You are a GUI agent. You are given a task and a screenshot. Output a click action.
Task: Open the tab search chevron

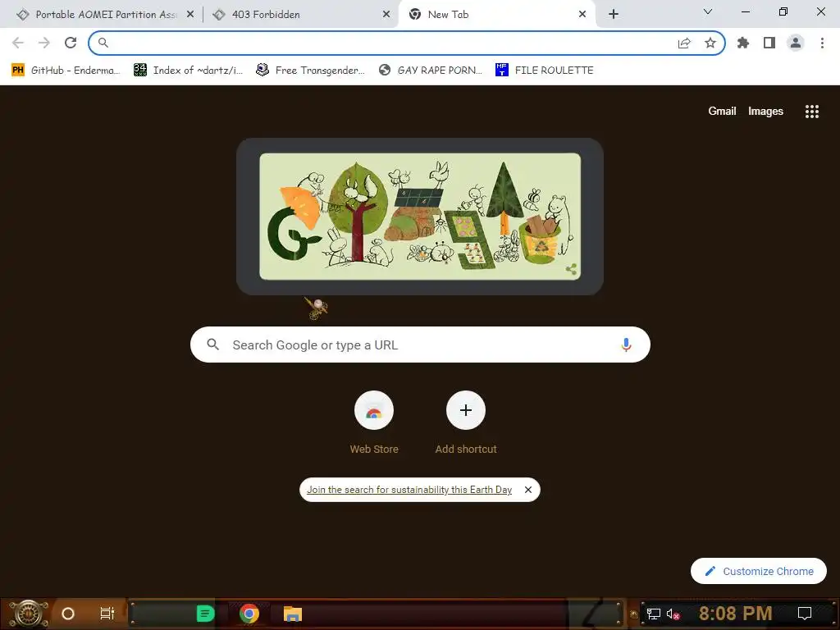708,11
